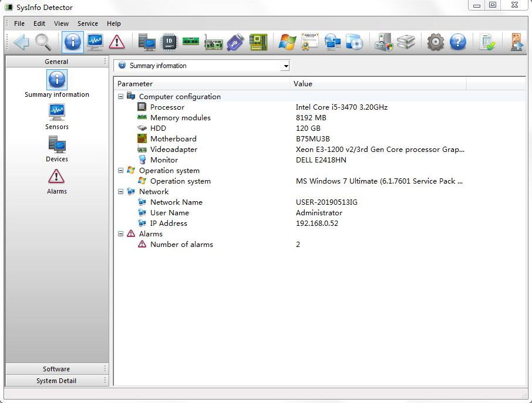Open the settings gear on the toolbar

(435, 42)
